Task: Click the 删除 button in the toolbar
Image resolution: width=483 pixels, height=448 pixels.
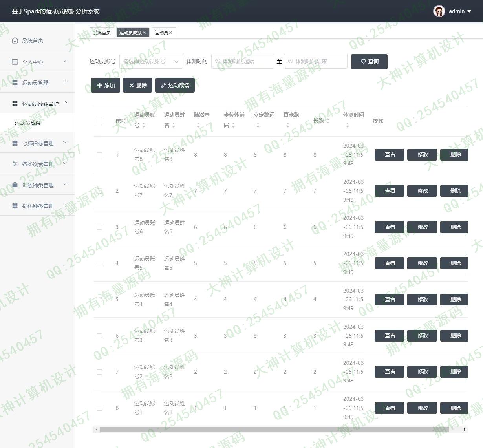Action: pyautogui.click(x=137, y=85)
